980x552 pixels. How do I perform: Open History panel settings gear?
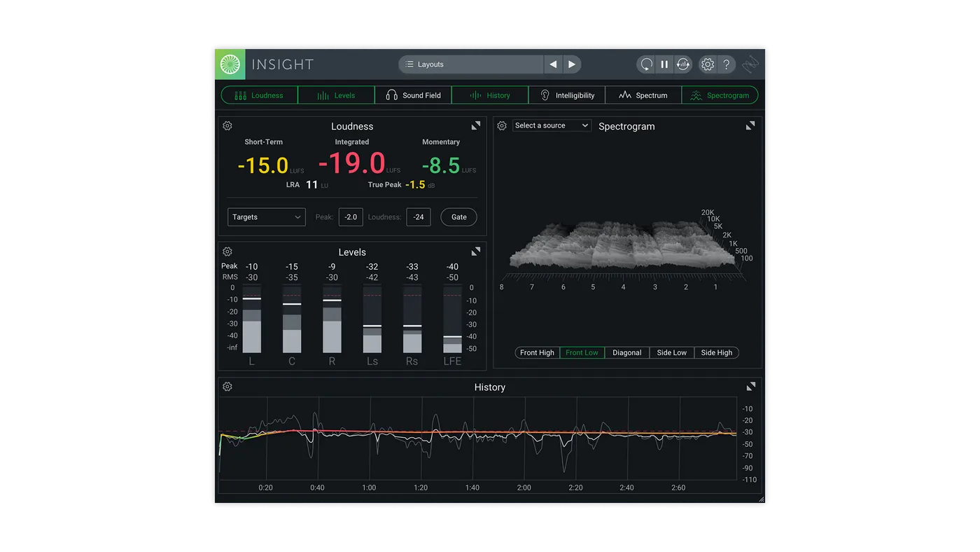[227, 387]
